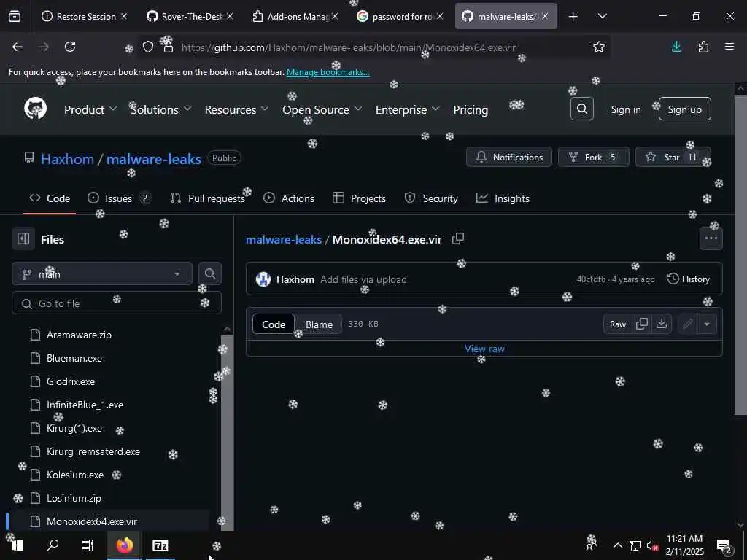Focus the Go to file field
This screenshot has width=747, height=560.
click(116, 303)
